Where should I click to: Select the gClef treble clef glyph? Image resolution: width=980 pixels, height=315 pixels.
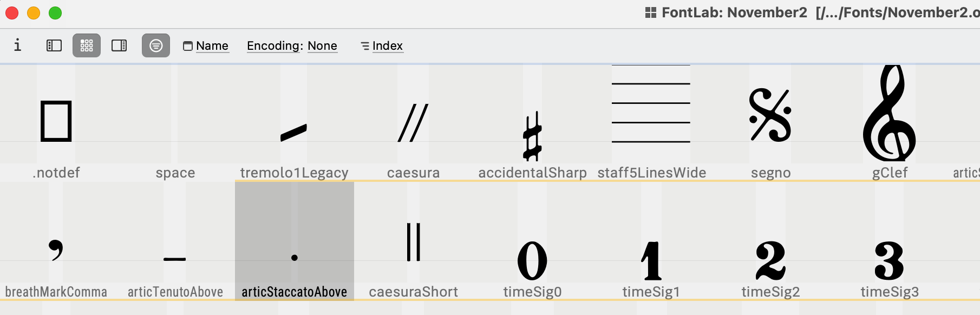point(890,122)
